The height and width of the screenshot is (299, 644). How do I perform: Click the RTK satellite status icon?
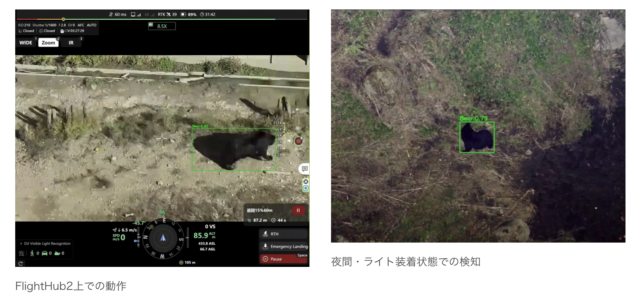pos(168,14)
